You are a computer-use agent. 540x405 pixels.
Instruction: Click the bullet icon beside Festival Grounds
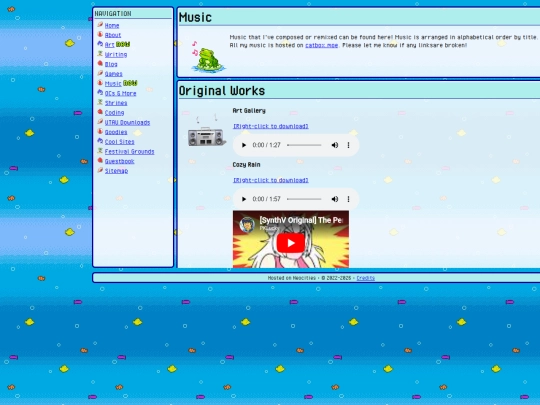pyautogui.click(x=100, y=150)
